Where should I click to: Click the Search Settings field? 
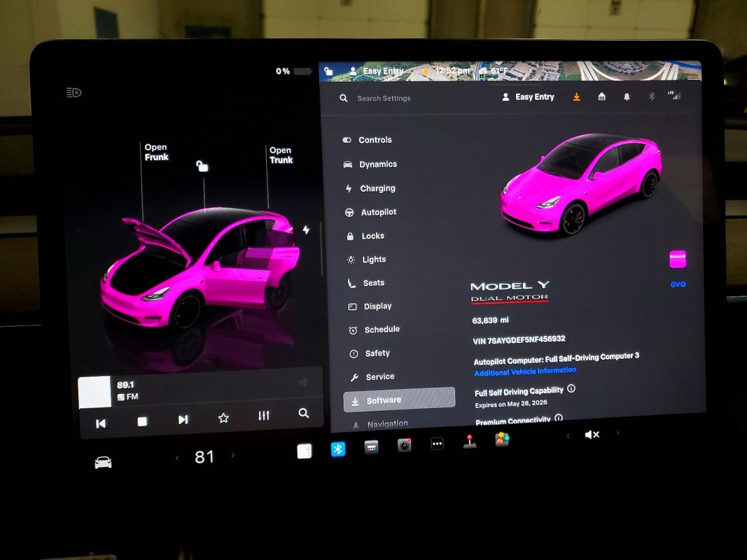point(384,99)
